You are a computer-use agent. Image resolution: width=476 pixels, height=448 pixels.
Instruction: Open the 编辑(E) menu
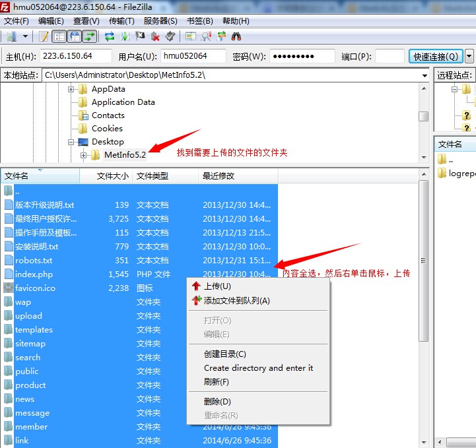pos(51,21)
